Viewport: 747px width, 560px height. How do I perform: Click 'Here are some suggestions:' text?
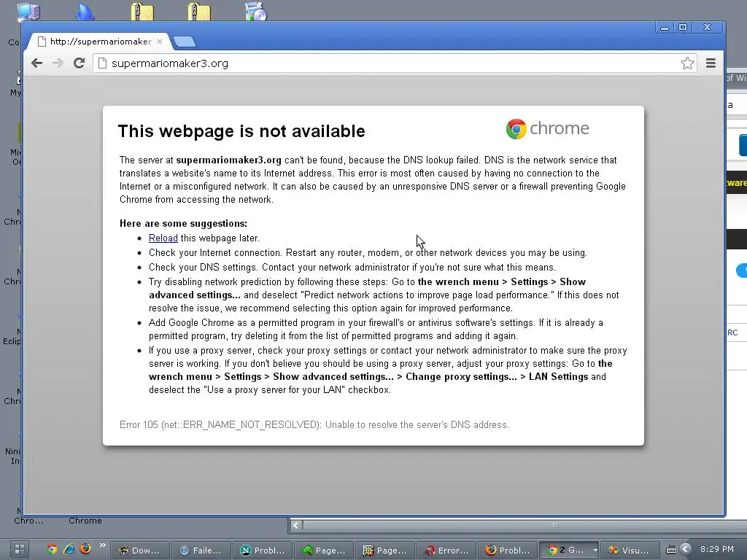[x=183, y=223]
